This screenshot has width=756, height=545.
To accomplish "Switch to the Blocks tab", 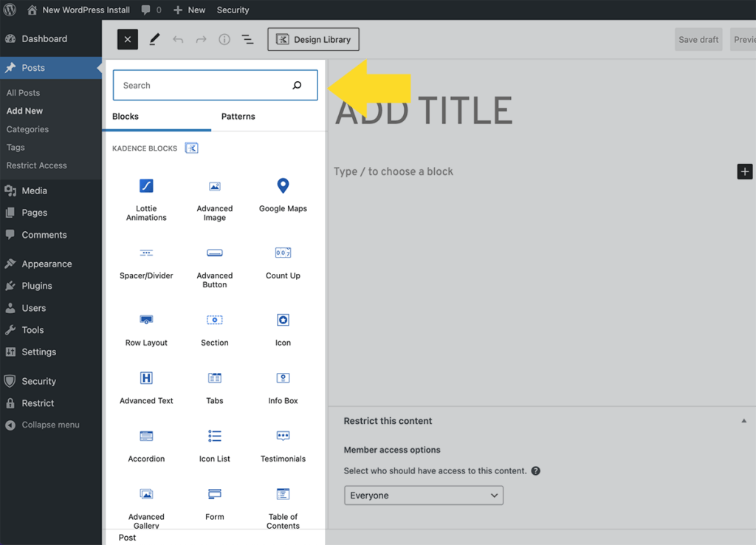I will pos(126,116).
